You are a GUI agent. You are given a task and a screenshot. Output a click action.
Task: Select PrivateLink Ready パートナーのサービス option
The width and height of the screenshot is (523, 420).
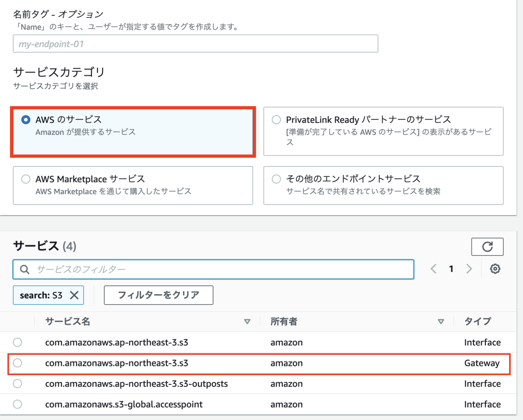tap(276, 119)
